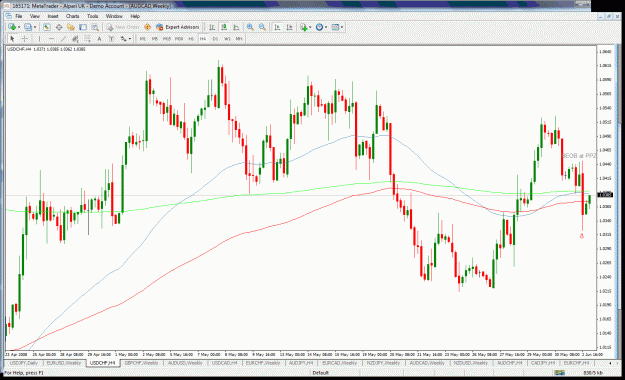Image resolution: width=625 pixels, height=380 pixels.
Task: Switch to M15 timeframe
Action: [167, 39]
